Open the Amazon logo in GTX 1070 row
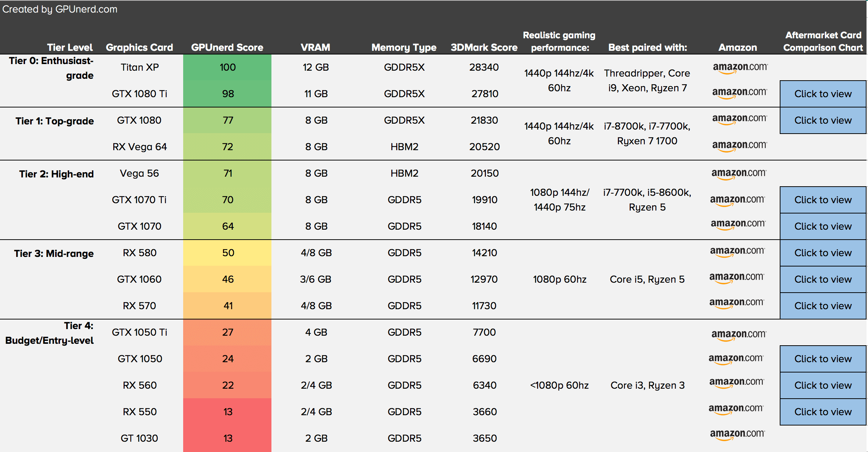The image size is (868, 452). [x=738, y=224]
